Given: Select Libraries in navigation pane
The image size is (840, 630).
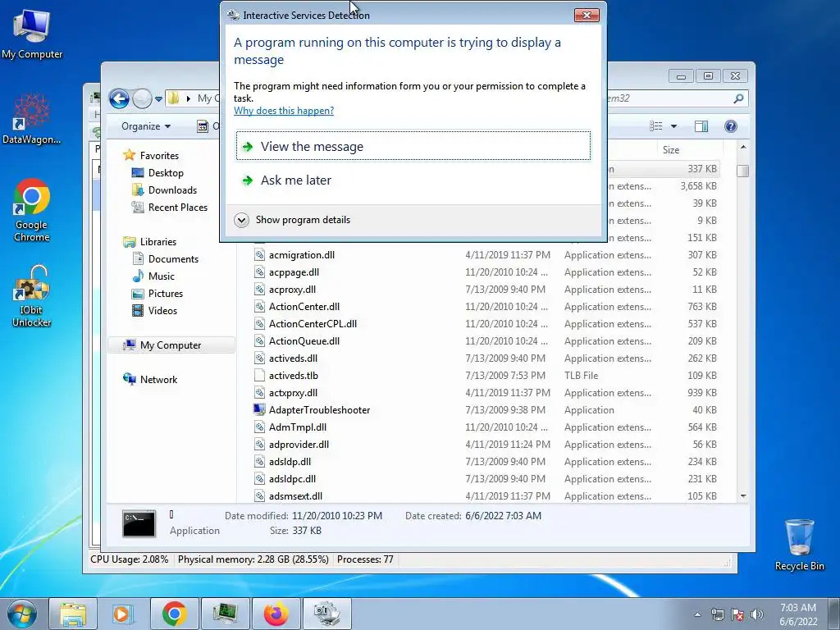Looking at the screenshot, I should (x=150, y=242).
